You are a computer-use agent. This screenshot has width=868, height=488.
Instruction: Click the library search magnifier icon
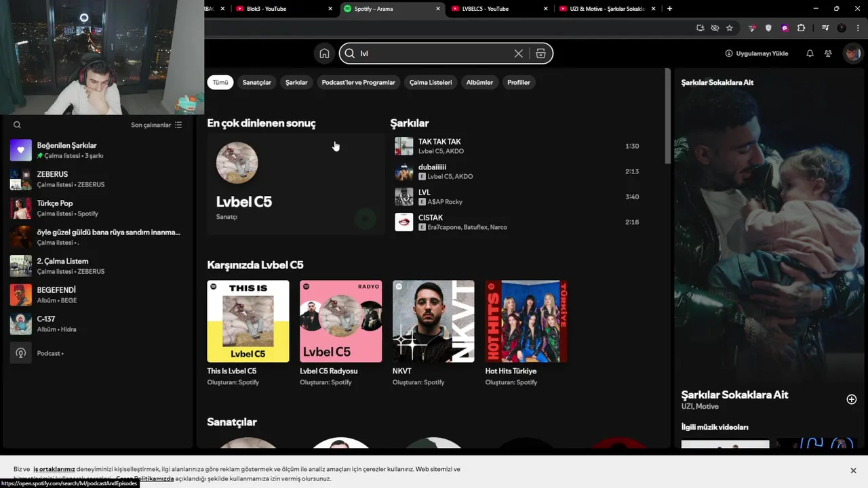click(17, 125)
